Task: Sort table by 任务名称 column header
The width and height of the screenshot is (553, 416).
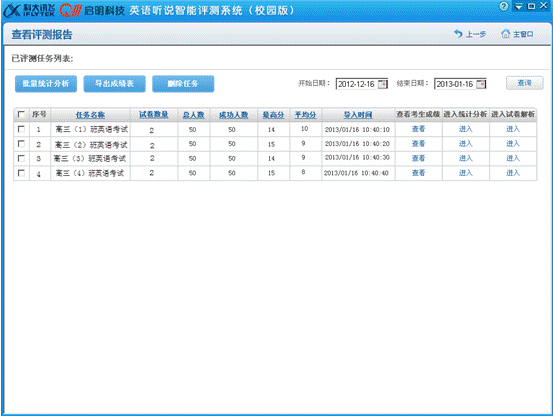Action: 90,115
